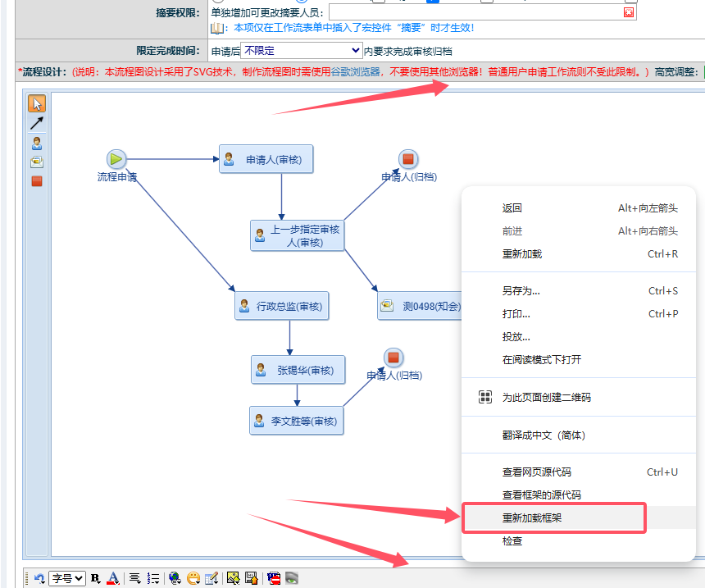The width and height of the screenshot is (705, 588).
Task: Select 检查 in the context menu
Action: 512,541
